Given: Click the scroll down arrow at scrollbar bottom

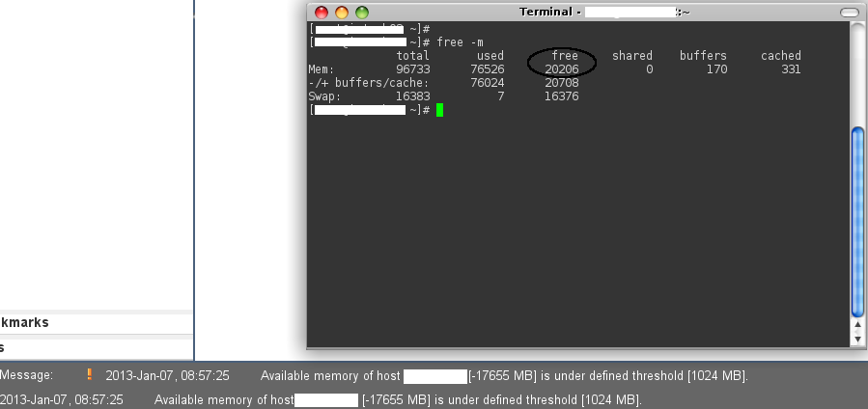Looking at the screenshot, I should point(856,339).
